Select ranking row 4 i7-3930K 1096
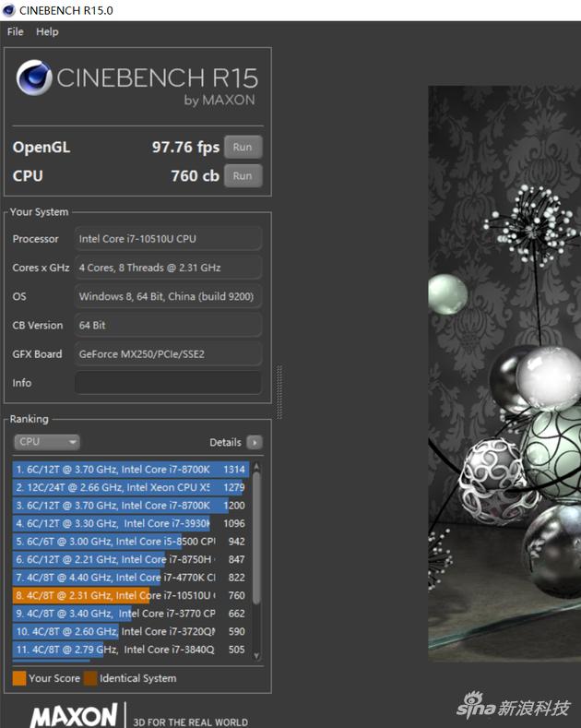The image size is (581, 728). 131,524
